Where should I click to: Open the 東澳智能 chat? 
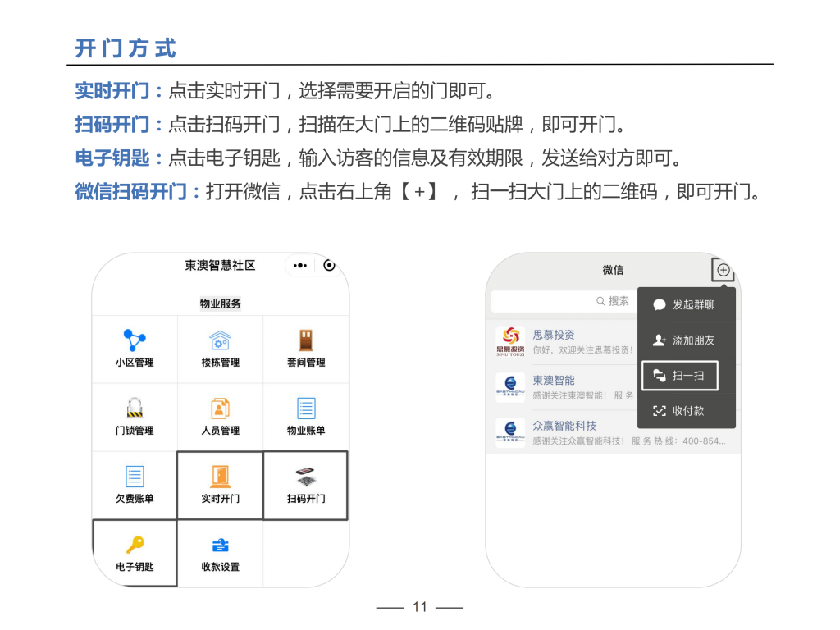[x=561, y=387]
